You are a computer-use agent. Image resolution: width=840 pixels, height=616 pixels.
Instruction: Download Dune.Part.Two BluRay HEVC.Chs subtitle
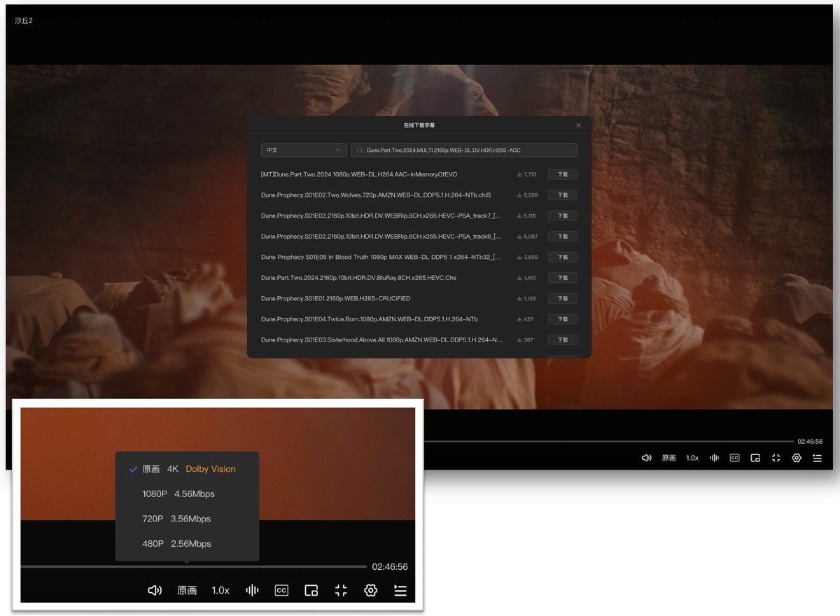coord(562,278)
